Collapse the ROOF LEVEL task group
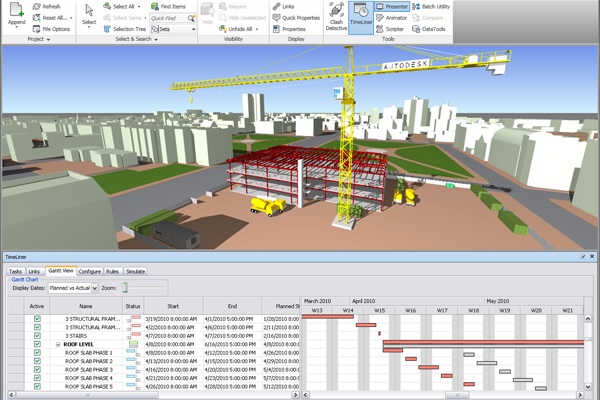The width and height of the screenshot is (600, 400). click(x=58, y=343)
